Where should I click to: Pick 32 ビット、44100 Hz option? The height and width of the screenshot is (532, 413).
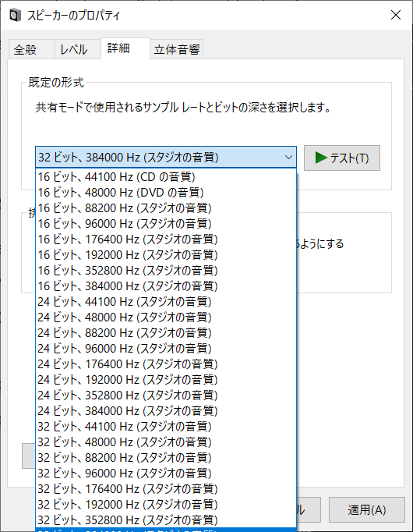(x=166, y=427)
